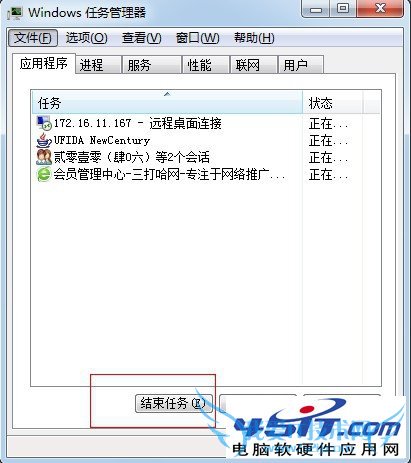Switch to the 联网 tab
Image resolution: width=411 pixels, height=463 pixels.
click(254, 65)
